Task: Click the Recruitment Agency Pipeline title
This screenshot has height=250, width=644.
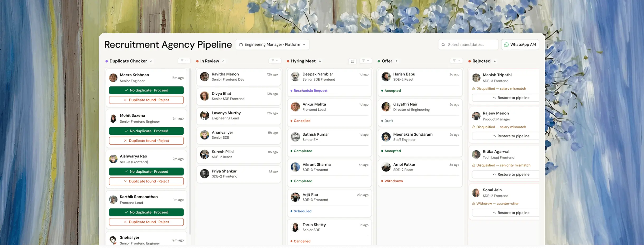Action: [x=168, y=44]
